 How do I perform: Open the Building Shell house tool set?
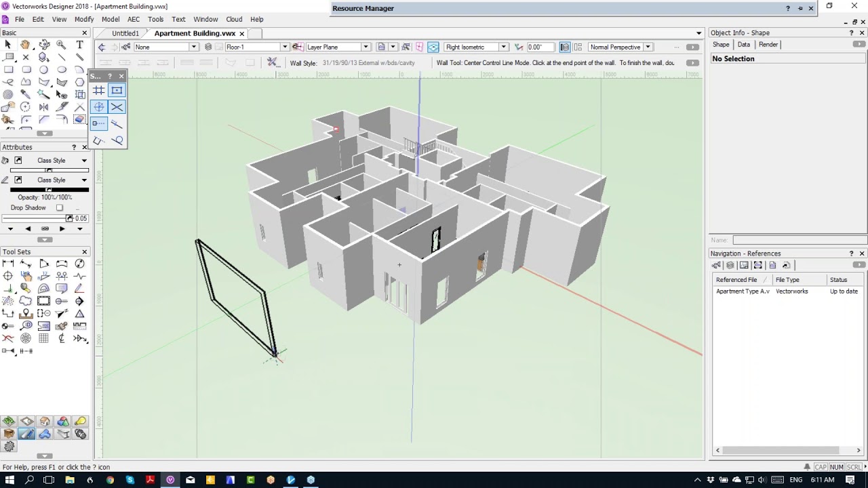45,422
